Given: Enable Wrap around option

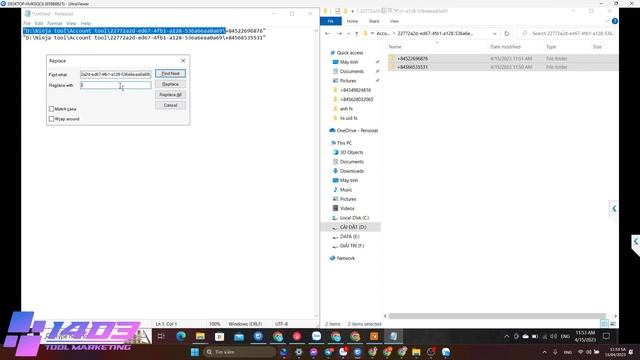Looking at the screenshot, I should (51, 119).
